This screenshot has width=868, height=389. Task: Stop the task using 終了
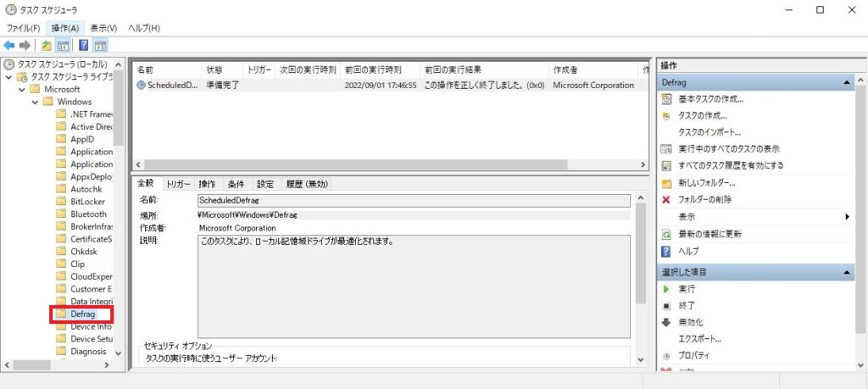pos(687,305)
